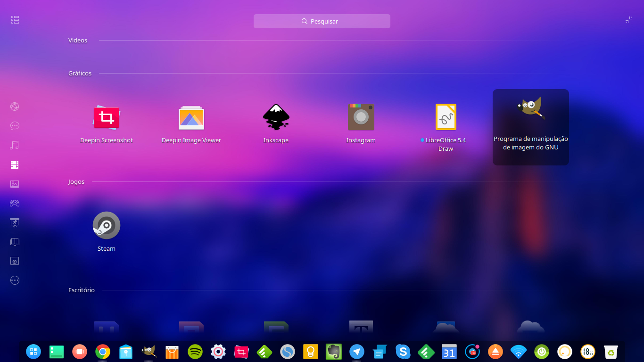Switch launcher view with the top-left list icon
Screen dimensions: 644x362
point(15,20)
